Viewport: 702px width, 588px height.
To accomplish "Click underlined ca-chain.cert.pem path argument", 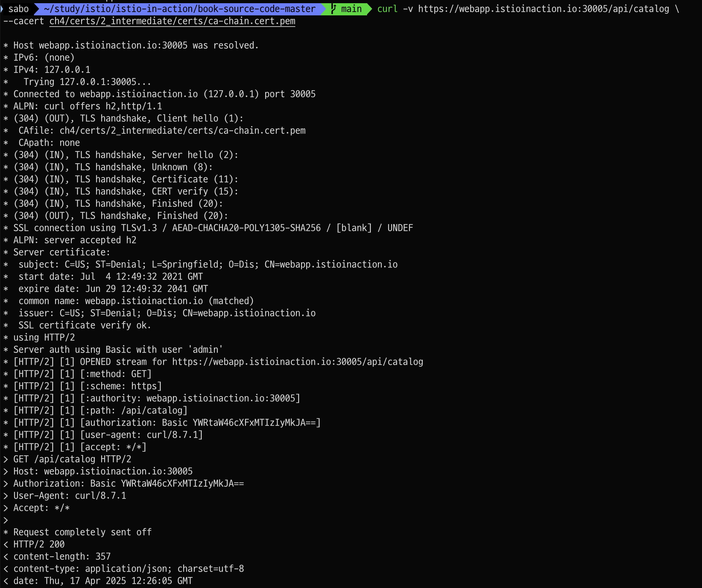I will 172,21.
